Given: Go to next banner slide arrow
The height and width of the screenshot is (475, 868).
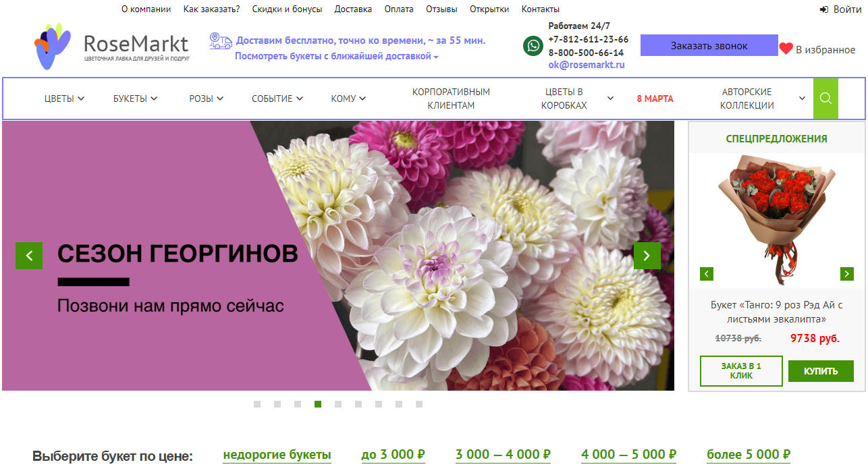Looking at the screenshot, I should tap(647, 256).
